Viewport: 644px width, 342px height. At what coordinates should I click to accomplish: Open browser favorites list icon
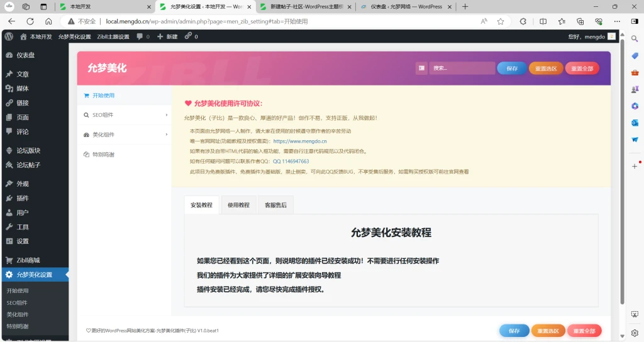[562, 21]
